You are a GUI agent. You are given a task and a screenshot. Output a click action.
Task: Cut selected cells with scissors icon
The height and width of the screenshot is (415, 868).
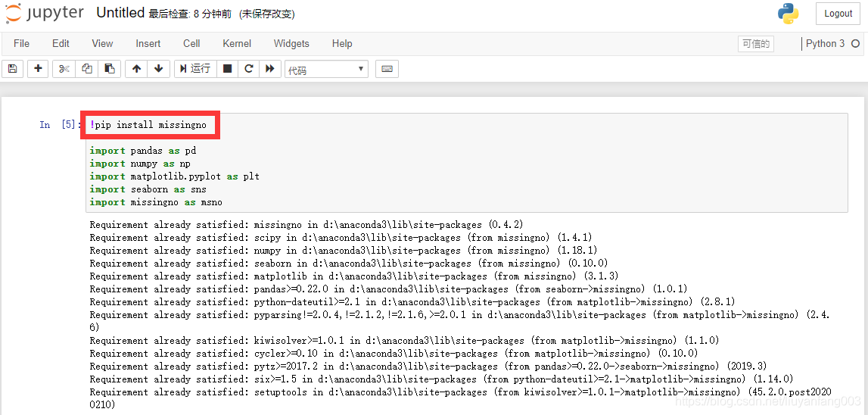[64, 69]
